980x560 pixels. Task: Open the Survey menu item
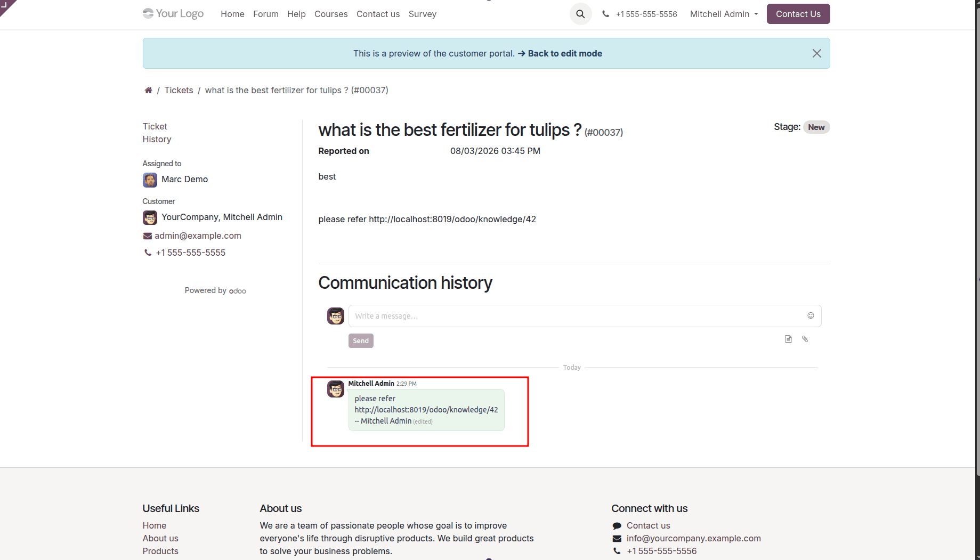click(x=423, y=14)
